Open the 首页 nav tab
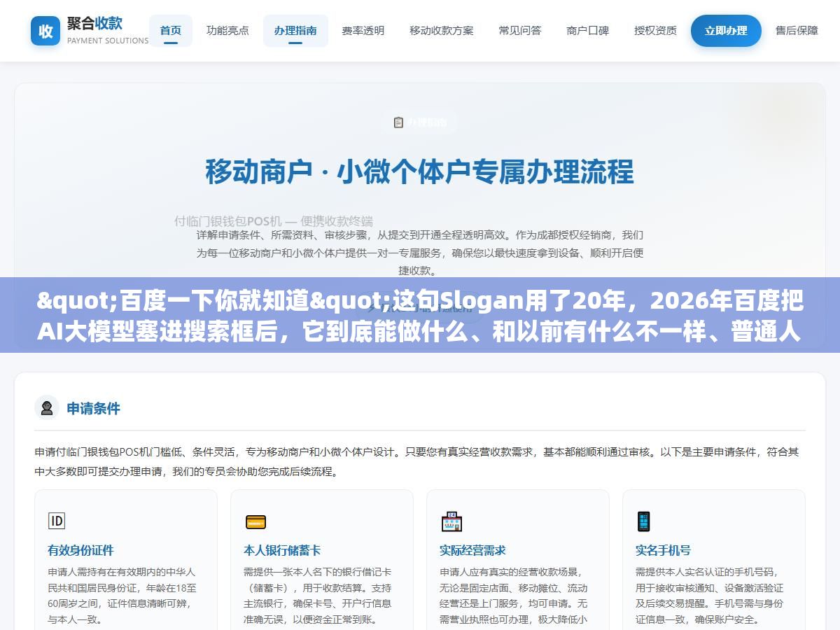The image size is (840, 630). 171,31
